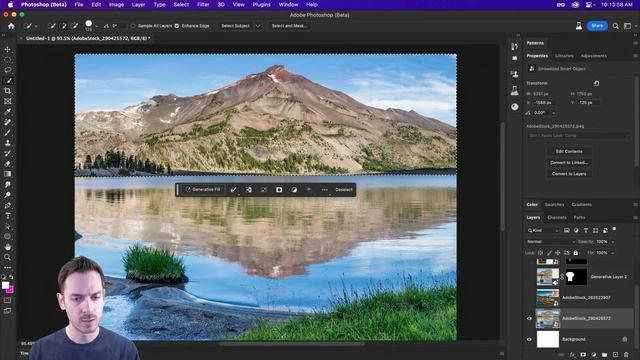
Task: Select the Move tool
Action: tap(8, 49)
